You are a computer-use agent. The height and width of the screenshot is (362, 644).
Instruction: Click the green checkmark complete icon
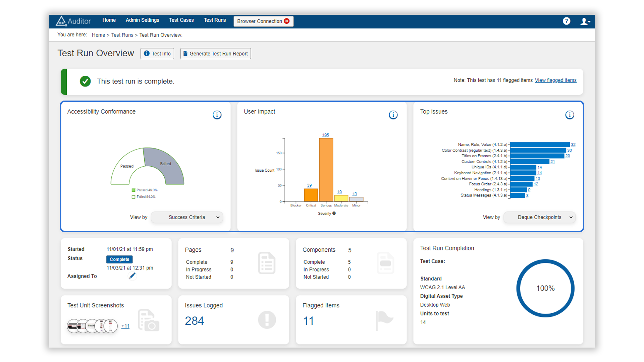tap(85, 81)
